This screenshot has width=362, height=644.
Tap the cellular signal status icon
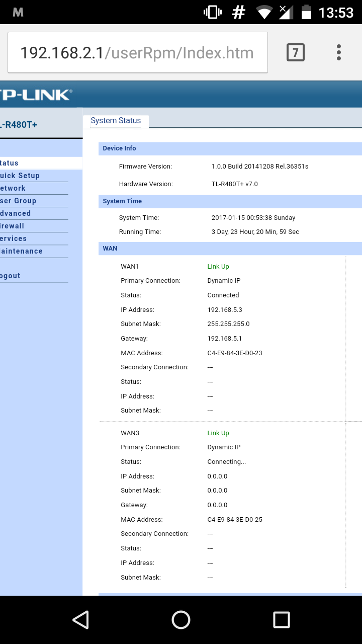(286, 13)
